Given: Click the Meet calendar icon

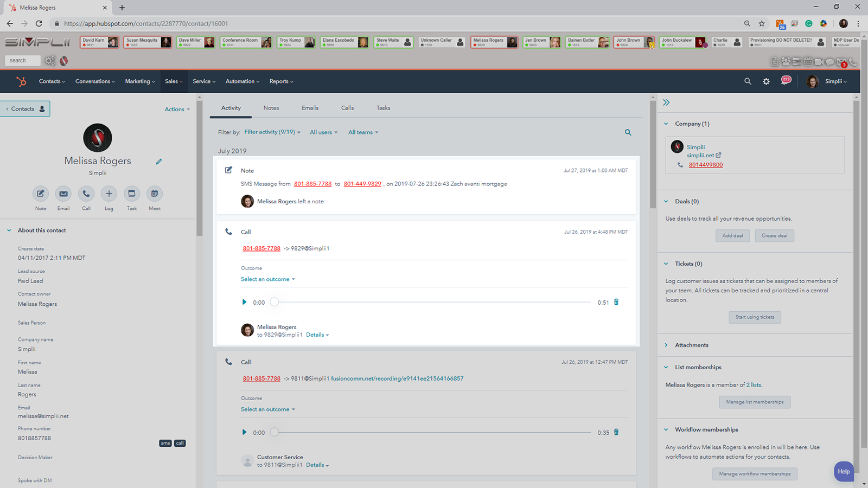Looking at the screenshot, I should click(155, 194).
